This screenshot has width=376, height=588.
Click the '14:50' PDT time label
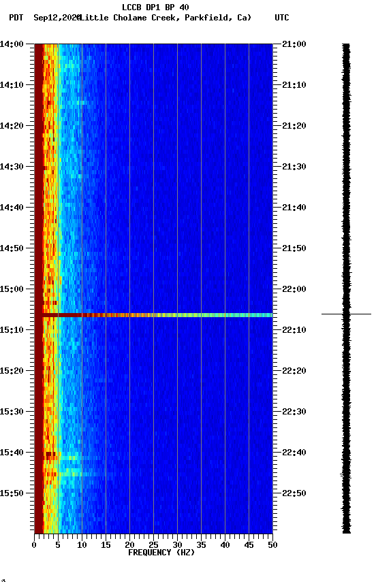[x=12, y=248]
